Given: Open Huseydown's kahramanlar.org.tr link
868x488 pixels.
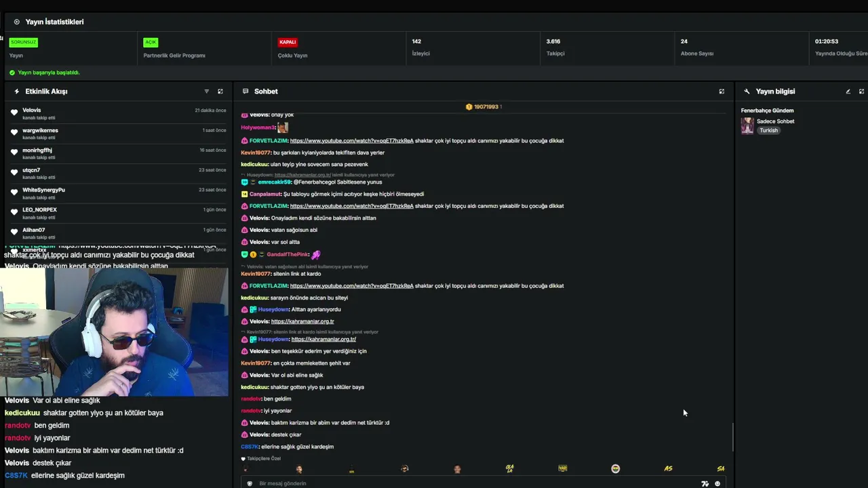Looking at the screenshot, I should [323, 340].
